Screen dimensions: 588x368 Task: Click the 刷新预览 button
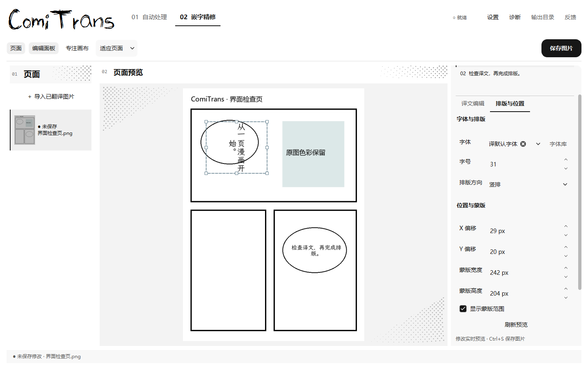tap(516, 325)
